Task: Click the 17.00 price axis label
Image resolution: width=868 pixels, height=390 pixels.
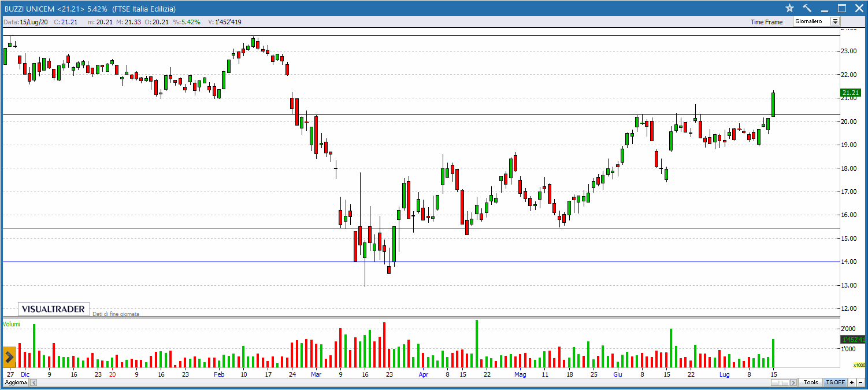Action: [x=848, y=192]
